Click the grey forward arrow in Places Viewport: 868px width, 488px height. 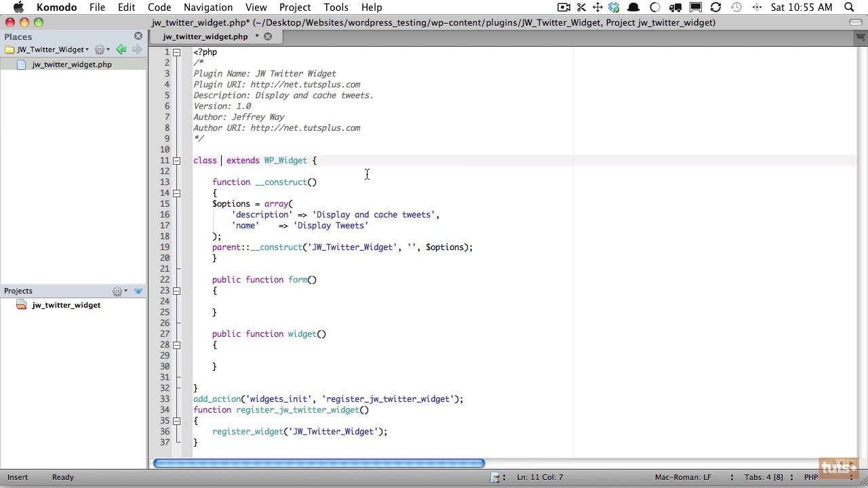click(x=137, y=49)
